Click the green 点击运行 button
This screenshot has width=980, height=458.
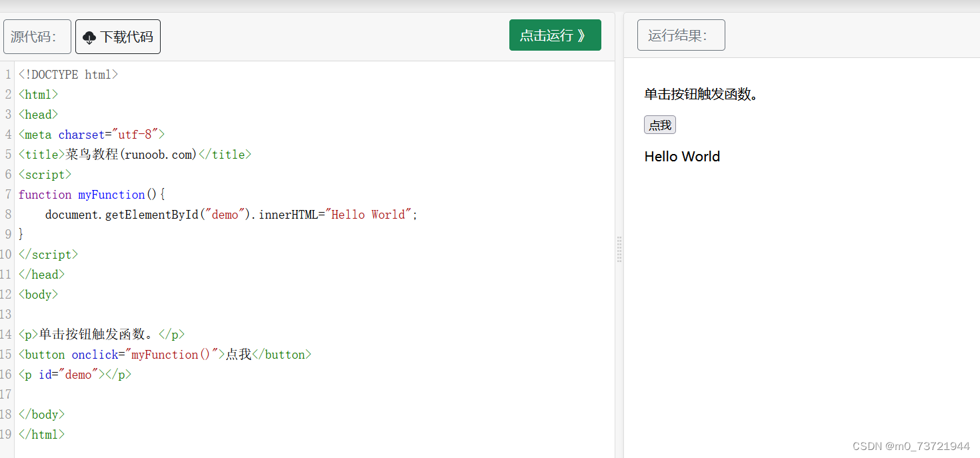(555, 35)
